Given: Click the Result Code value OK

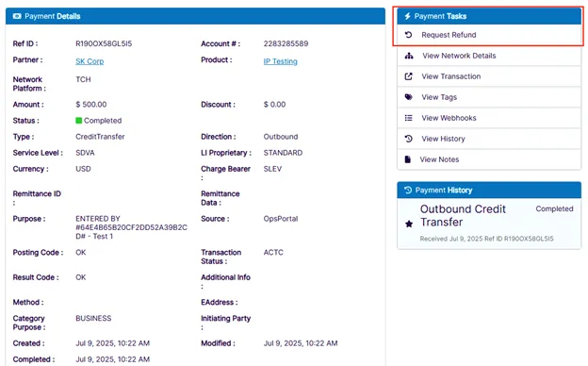Looking at the screenshot, I should (x=81, y=277).
